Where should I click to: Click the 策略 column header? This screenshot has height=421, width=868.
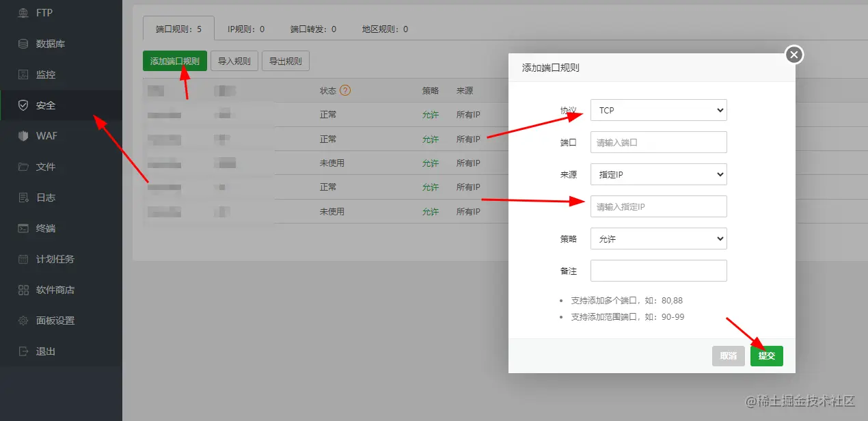(x=431, y=90)
